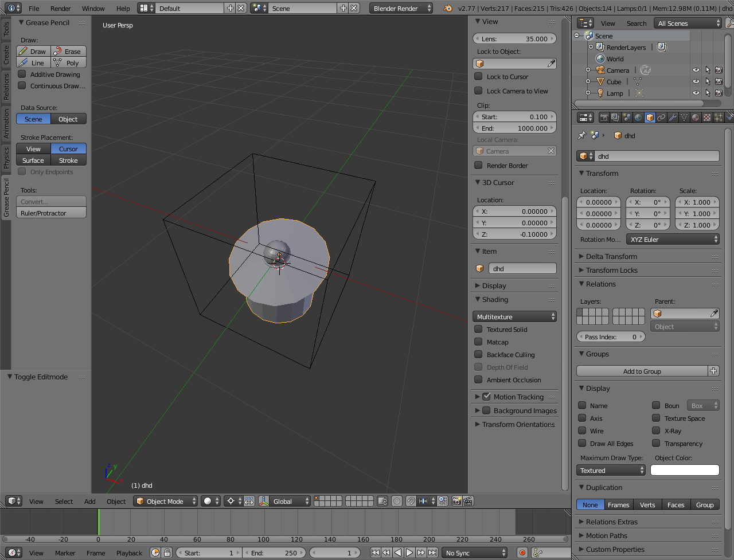Open the Object Mode dropdown
734x560 pixels.
[x=165, y=502]
